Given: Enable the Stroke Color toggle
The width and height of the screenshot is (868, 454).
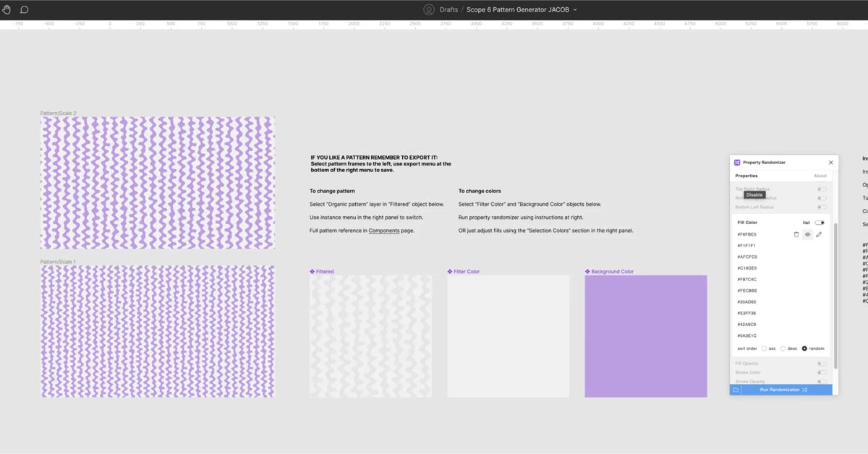Looking at the screenshot, I should (822, 372).
